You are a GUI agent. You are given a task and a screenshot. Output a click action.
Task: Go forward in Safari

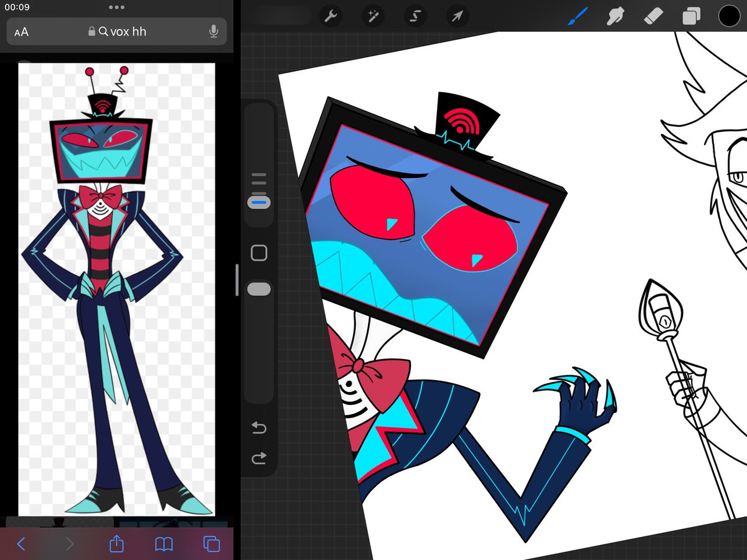point(69,544)
